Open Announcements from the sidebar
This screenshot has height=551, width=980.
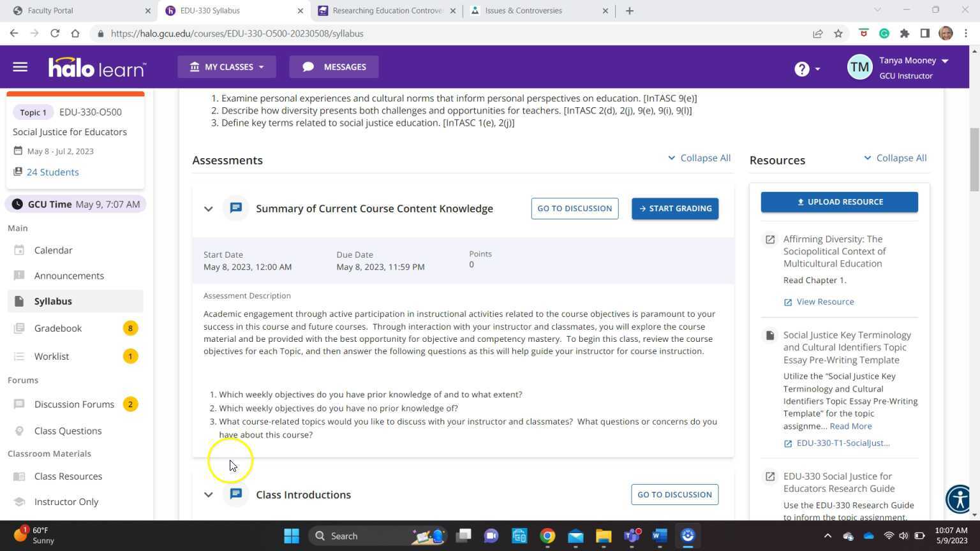click(69, 275)
